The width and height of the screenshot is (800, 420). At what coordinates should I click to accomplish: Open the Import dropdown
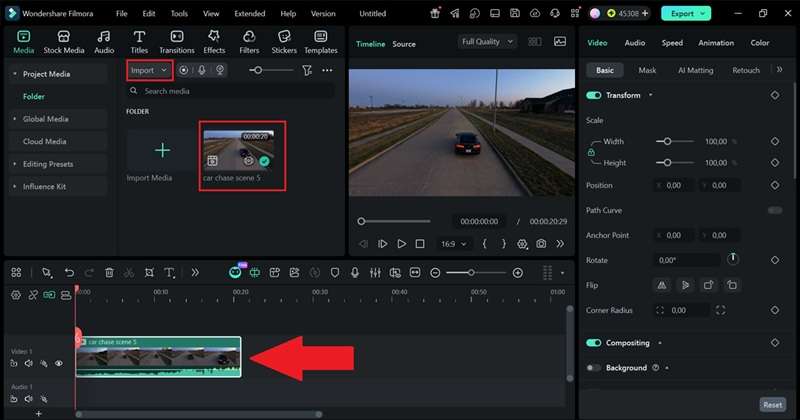click(x=149, y=70)
